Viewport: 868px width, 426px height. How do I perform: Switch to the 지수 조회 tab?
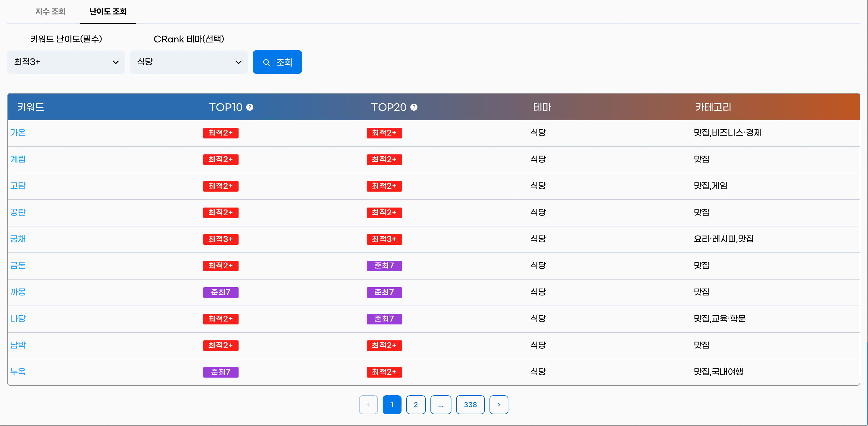[x=50, y=12]
